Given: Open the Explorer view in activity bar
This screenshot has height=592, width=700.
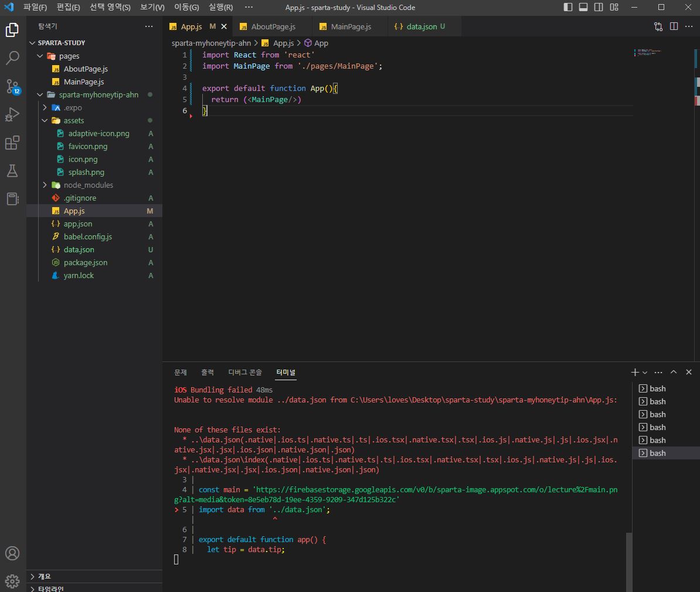Looking at the screenshot, I should point(12,30).
